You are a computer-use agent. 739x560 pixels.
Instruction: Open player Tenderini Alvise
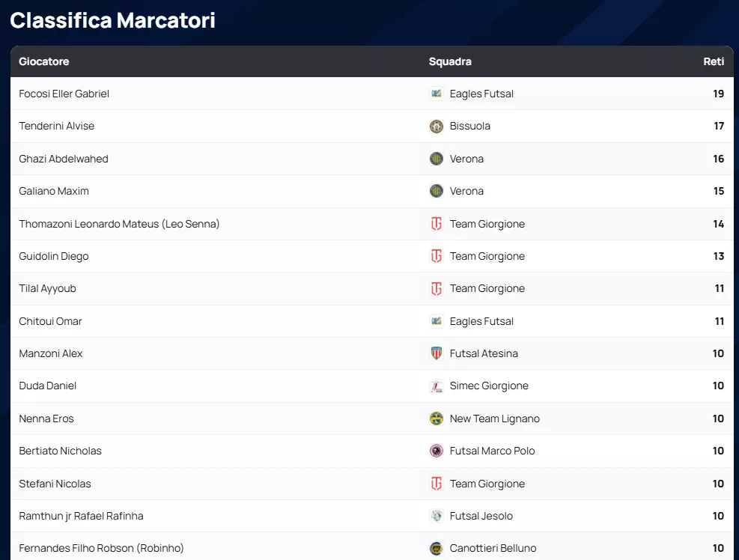[x=57, y=126]
